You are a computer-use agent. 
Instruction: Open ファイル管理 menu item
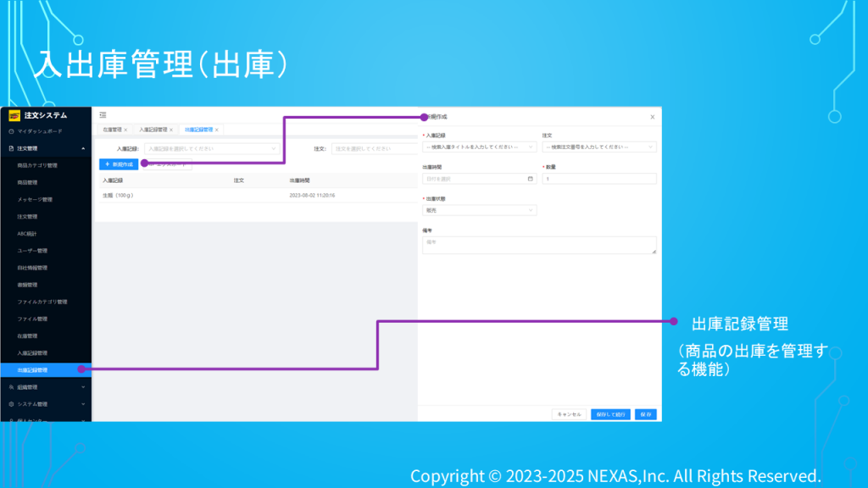click(32, 319)
